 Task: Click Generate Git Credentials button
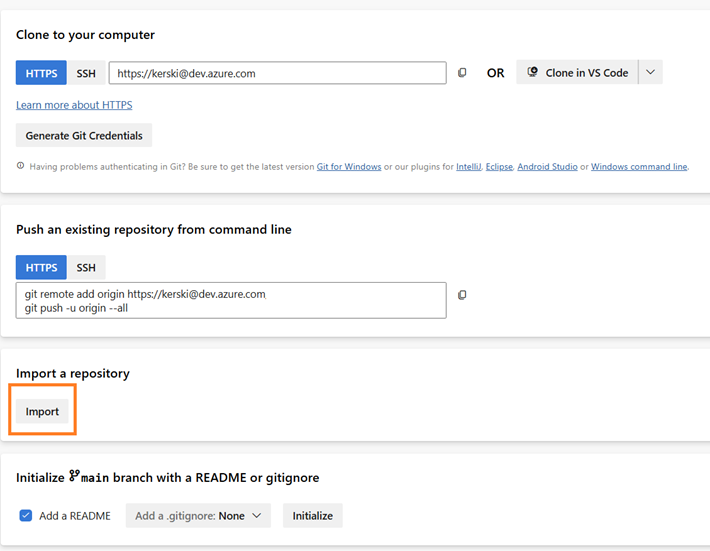coord(84,136)
